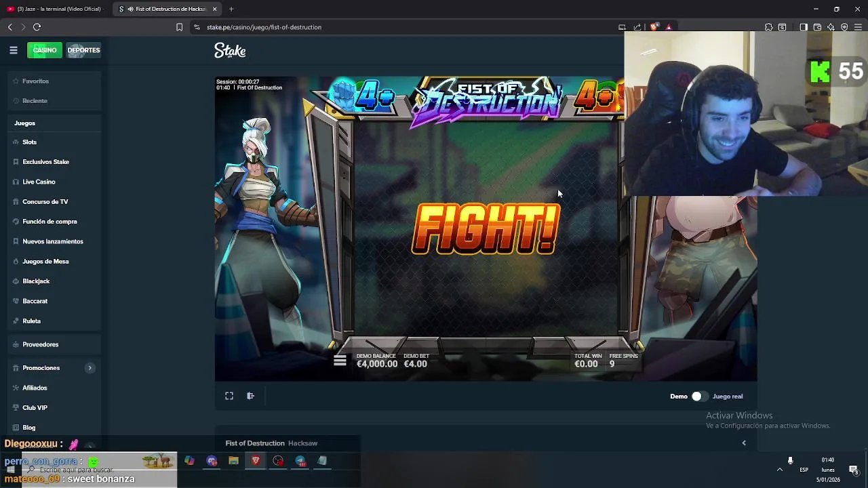Click the Juego real label
Image resolution: width=868 pixels, height=488 pixels.
pos(728,396)
